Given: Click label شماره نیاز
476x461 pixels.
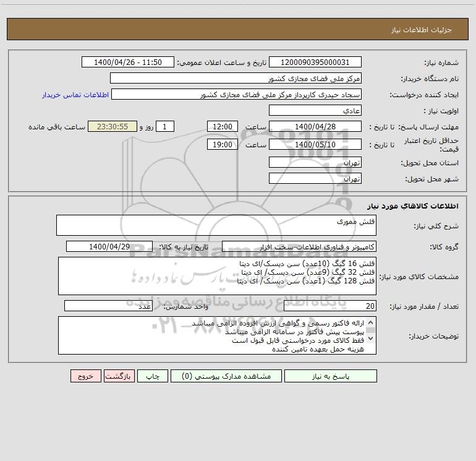Looking at the screenshot, I should tap(441, 62).
